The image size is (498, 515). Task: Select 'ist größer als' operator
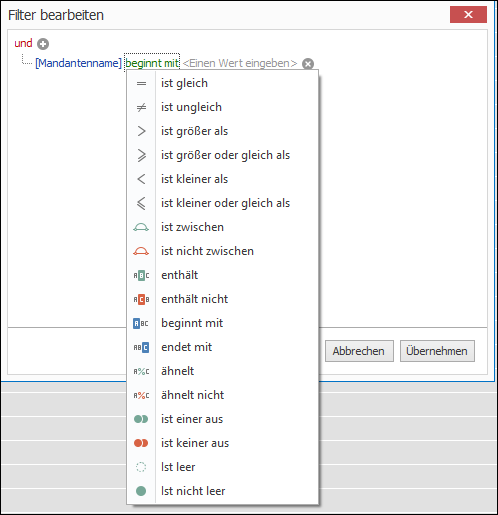point(222,131)
